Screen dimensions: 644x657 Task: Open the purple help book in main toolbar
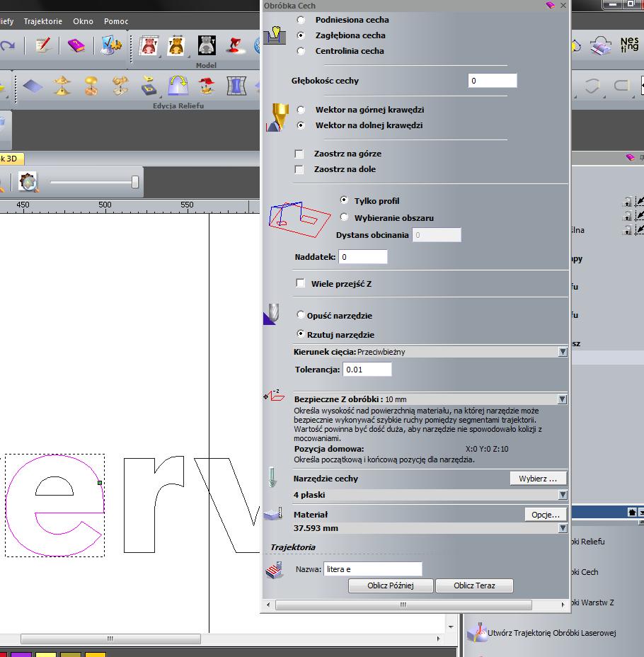(76, 45)
